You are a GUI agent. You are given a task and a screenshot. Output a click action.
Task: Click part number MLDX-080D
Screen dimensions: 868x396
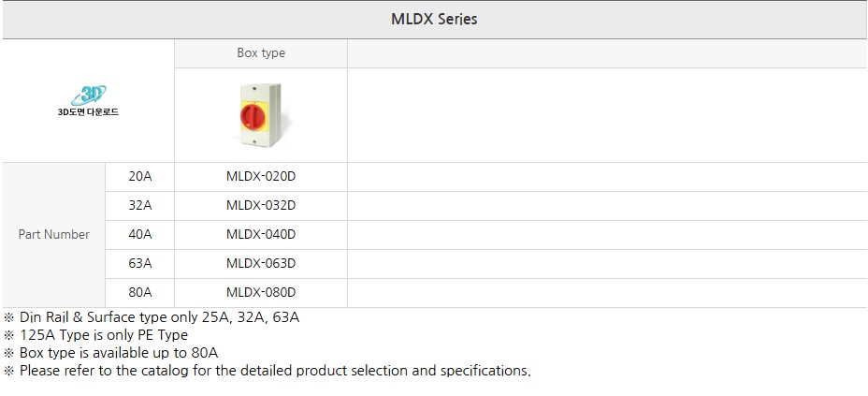click(261, 292)
